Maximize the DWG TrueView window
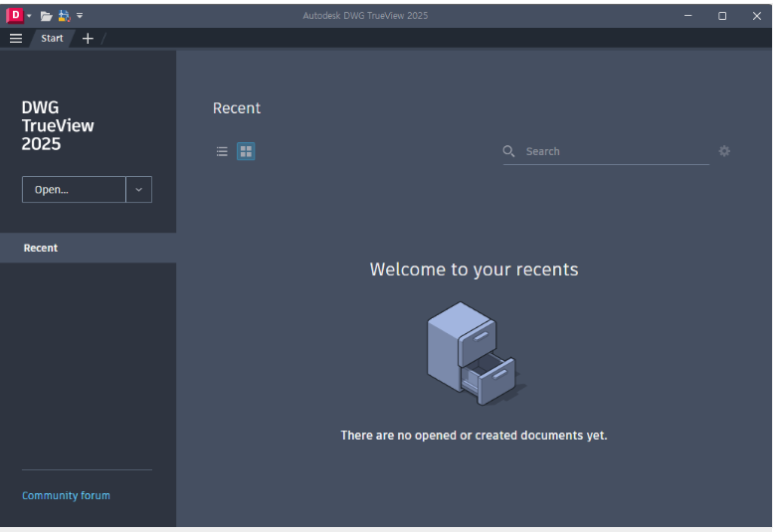776x532 pixels. (x=722, y=16)
